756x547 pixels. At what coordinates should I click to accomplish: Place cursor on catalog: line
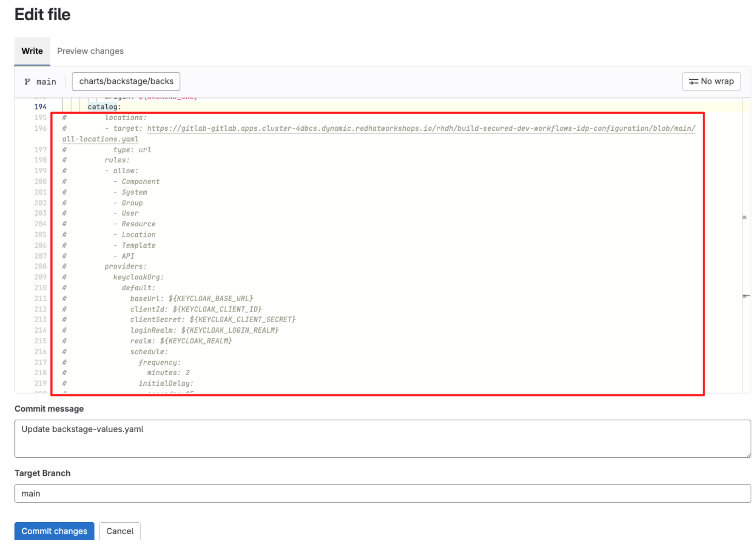[104, 107]
